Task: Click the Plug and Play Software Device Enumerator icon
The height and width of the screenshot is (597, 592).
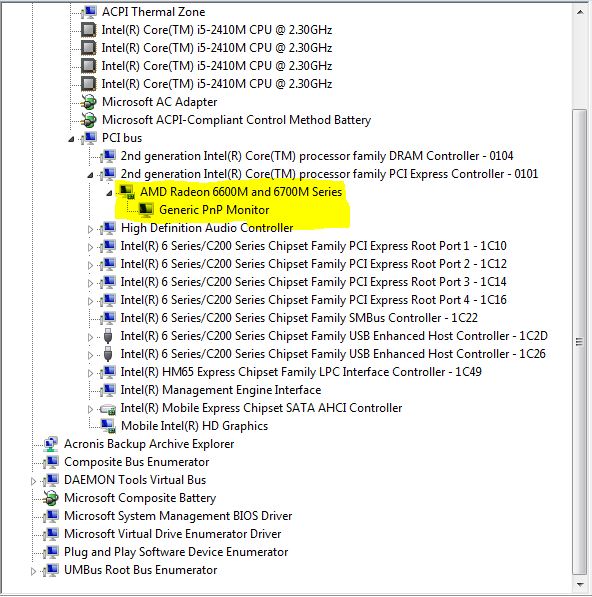Action: (51, 552)
